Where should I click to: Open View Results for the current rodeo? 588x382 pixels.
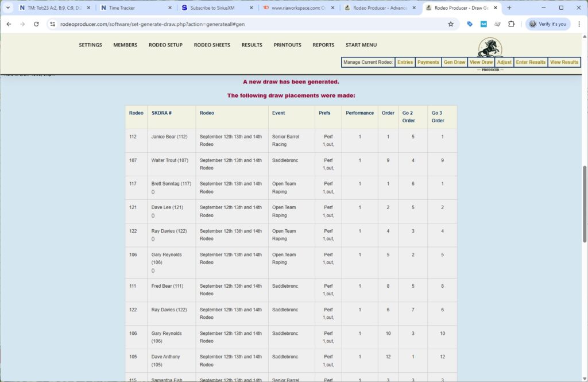(564, 62)
